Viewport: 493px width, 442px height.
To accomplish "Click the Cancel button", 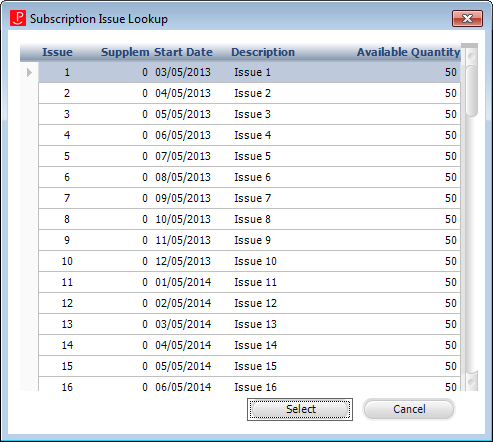I will pos(409,409).
